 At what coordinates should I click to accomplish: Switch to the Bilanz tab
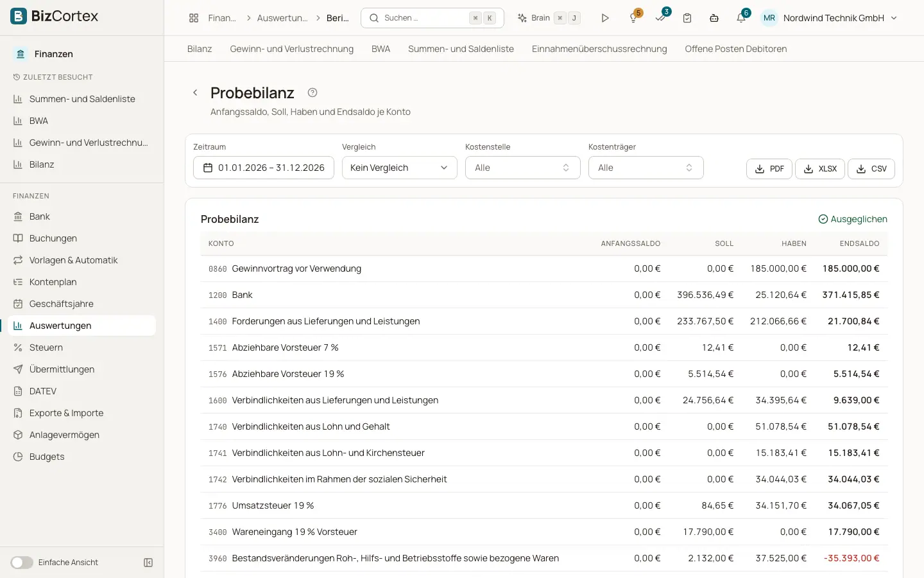tap(200, 49)
